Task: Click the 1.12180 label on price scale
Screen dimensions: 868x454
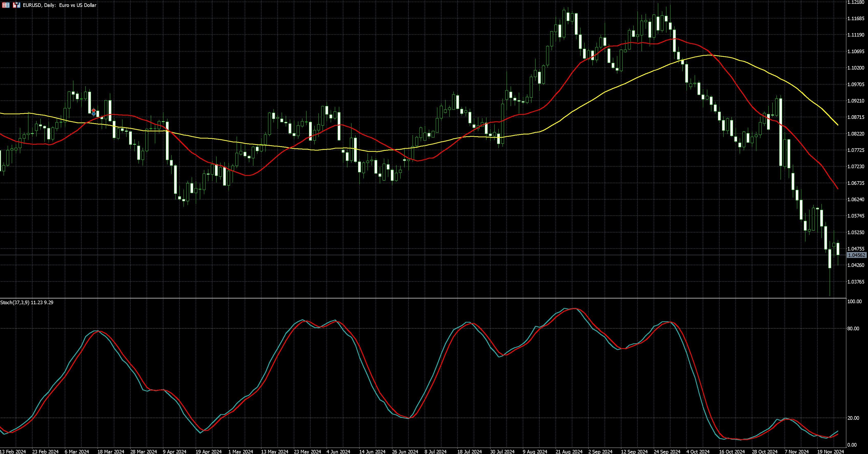Action: pyautogui.click(x=855, y=2)
